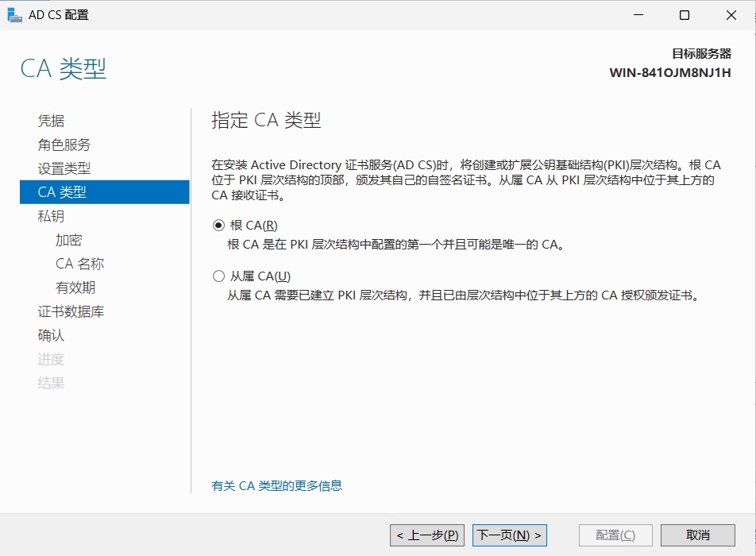
Task: Maximize the AD CS 配置 window
Action: coord(685,15)
